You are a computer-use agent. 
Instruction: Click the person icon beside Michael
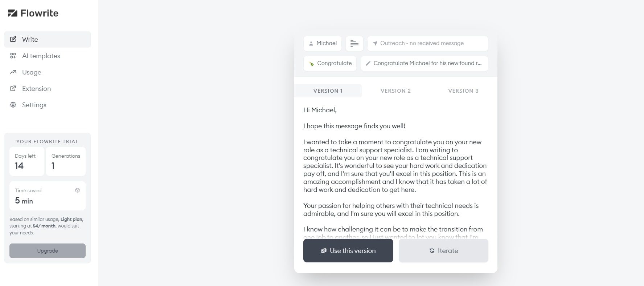click(311, 43)
